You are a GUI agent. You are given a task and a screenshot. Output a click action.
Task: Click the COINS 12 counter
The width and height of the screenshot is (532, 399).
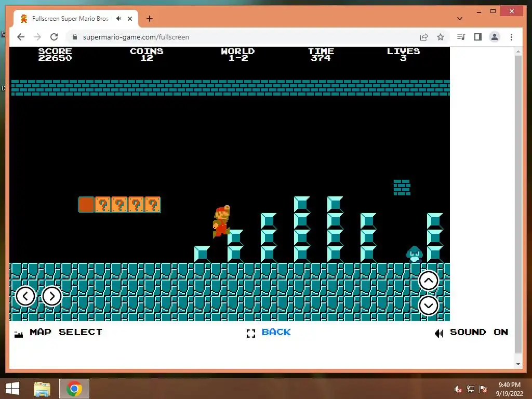[x=147, y=54]
